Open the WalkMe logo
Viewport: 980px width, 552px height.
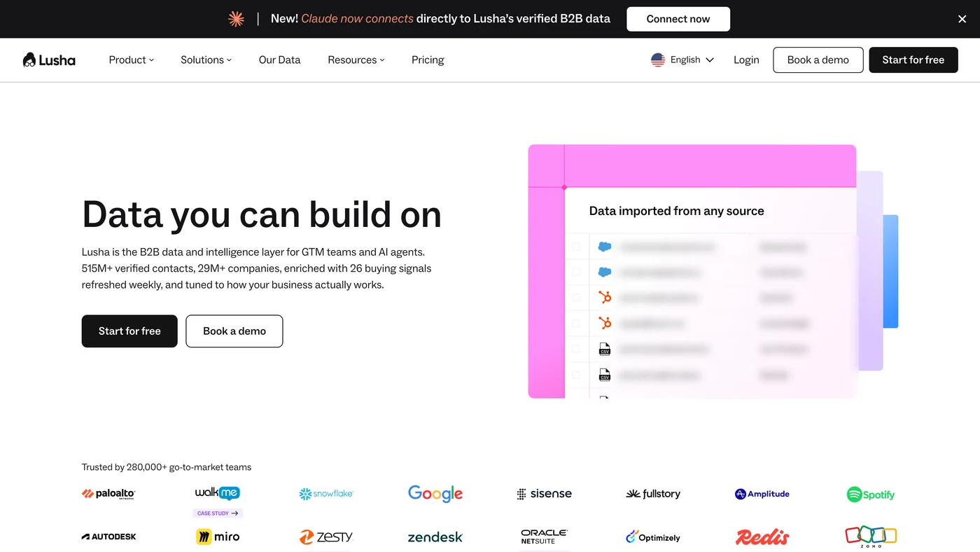point(218,493)
